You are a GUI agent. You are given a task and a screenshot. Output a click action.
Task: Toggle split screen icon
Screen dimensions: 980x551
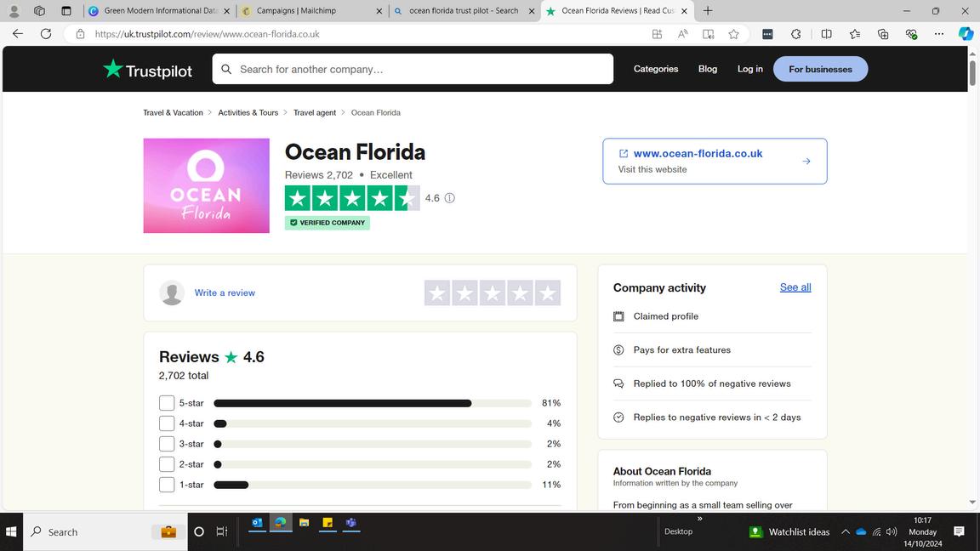click(x=826, y=34)
